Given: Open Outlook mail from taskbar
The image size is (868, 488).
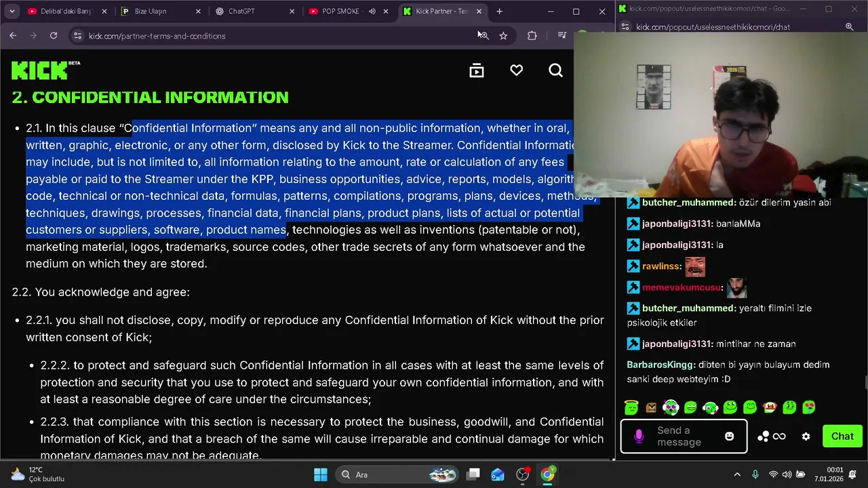Looking at the screenshot, I should pyautogui.click(x=498, y=474).
